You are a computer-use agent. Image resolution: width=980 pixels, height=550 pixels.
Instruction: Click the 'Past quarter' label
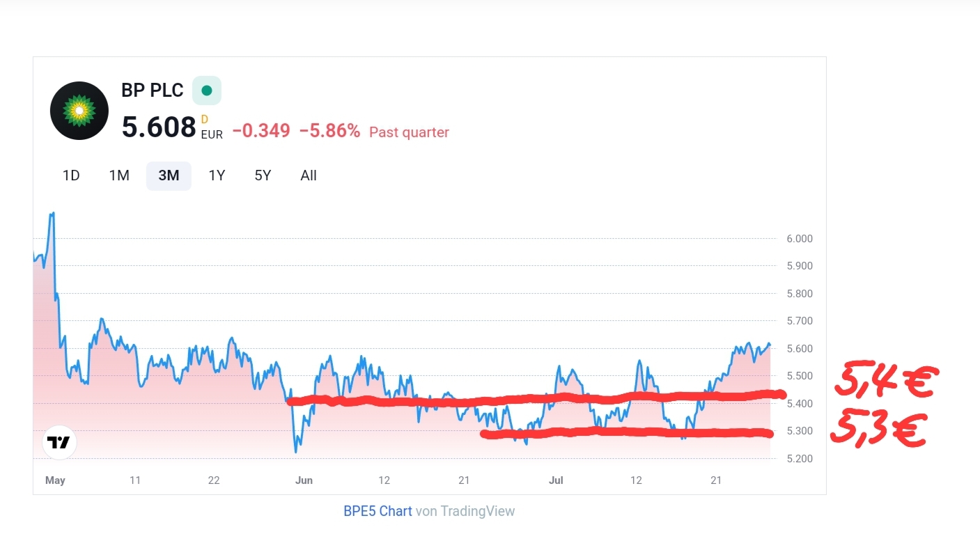click(x=409, y=132)
